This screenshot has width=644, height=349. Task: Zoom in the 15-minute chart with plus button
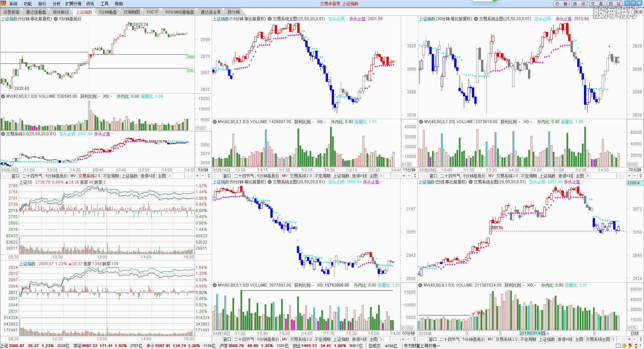(404, 176)
